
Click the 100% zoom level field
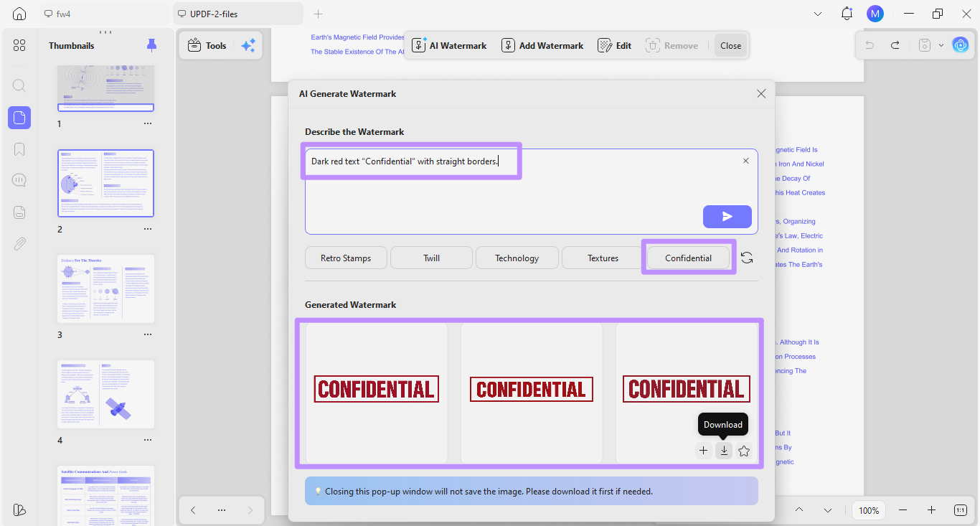click(869, 510)
